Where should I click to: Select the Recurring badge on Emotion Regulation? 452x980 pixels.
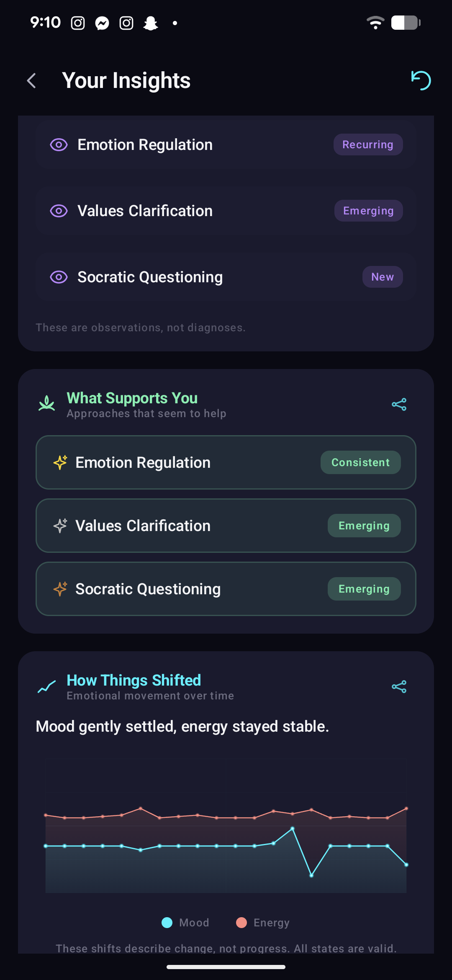[x=368, y=144]
